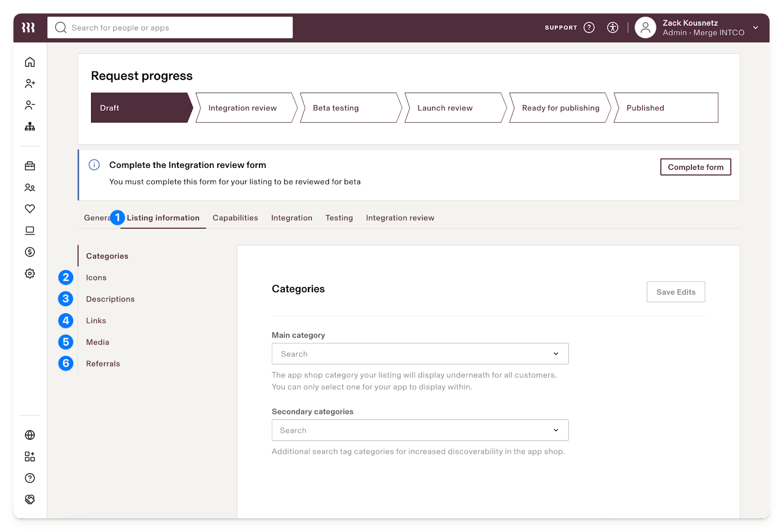783x532 pixels.
Task: Click the Support question mark icon in header
Action: click(x=589, y=27)
